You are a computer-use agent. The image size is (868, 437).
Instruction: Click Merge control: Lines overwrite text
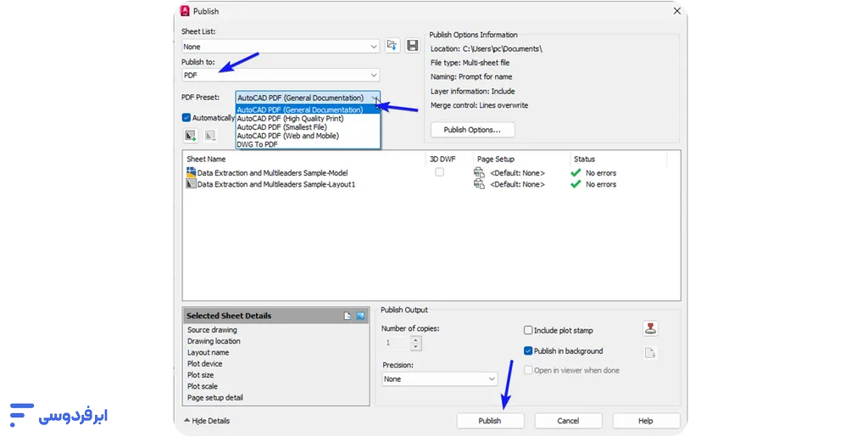[x=480, y=105]
